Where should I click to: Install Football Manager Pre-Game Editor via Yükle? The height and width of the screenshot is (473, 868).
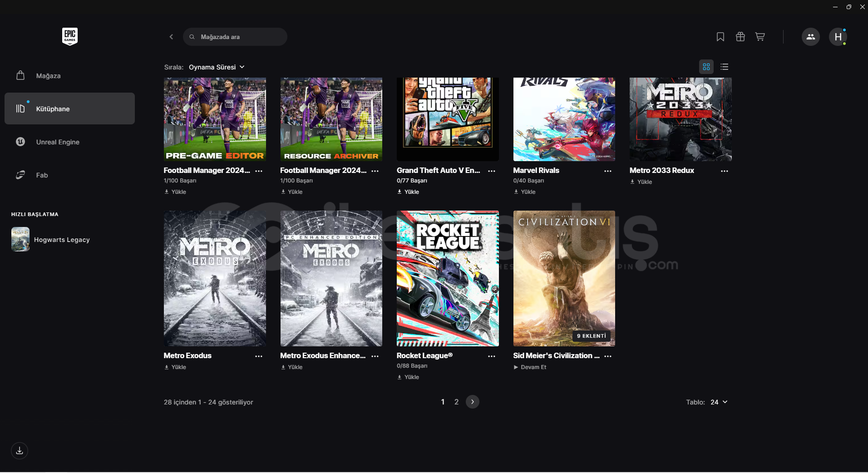point(175,192)
